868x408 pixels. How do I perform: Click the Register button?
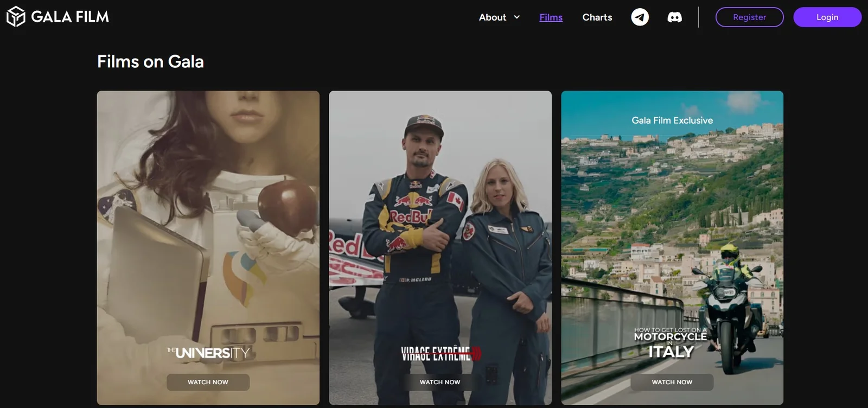tap(750, 17)
